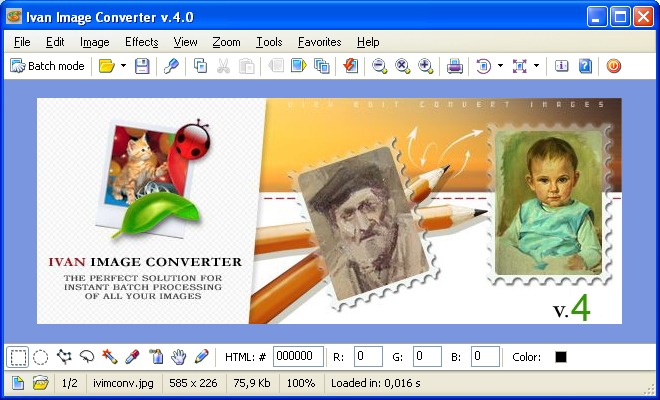Click the 100% zoom level in status bar
660x400 pixels.
point(301,383)
